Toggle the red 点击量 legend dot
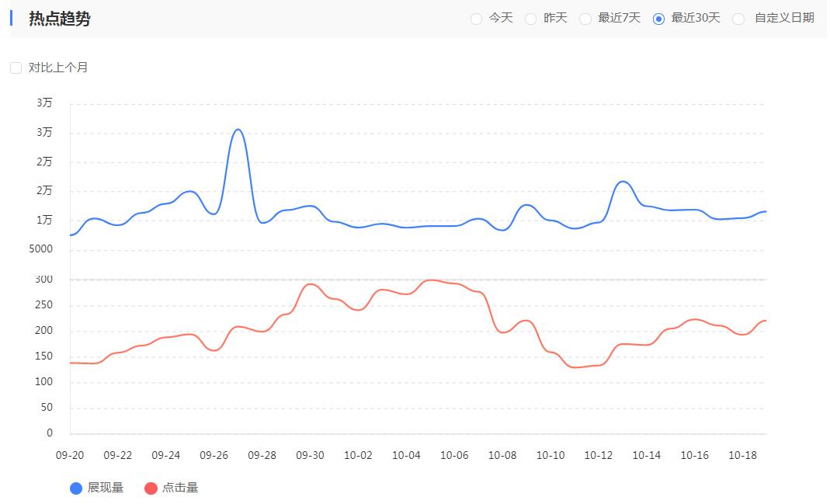This screenshot has height=504, width=830. pos(151,488)
